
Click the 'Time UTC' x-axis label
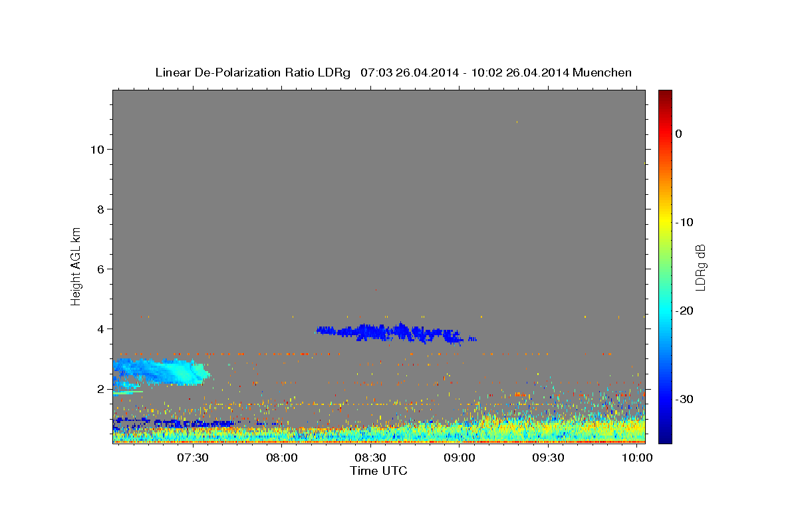coord(378,471)
